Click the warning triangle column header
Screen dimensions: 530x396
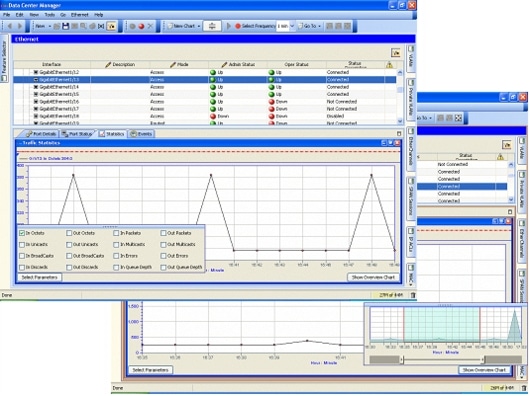point(389,65)
